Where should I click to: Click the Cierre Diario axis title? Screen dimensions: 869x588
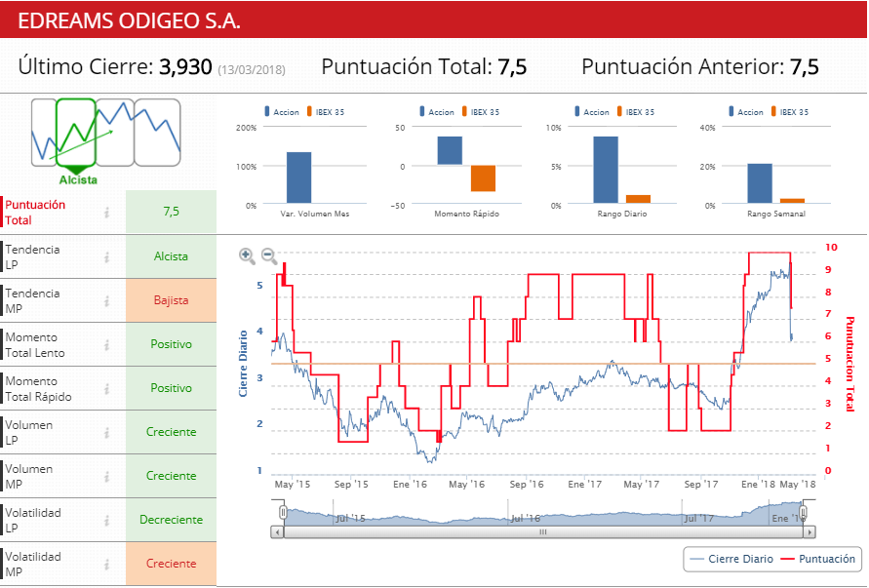point(243,364)
